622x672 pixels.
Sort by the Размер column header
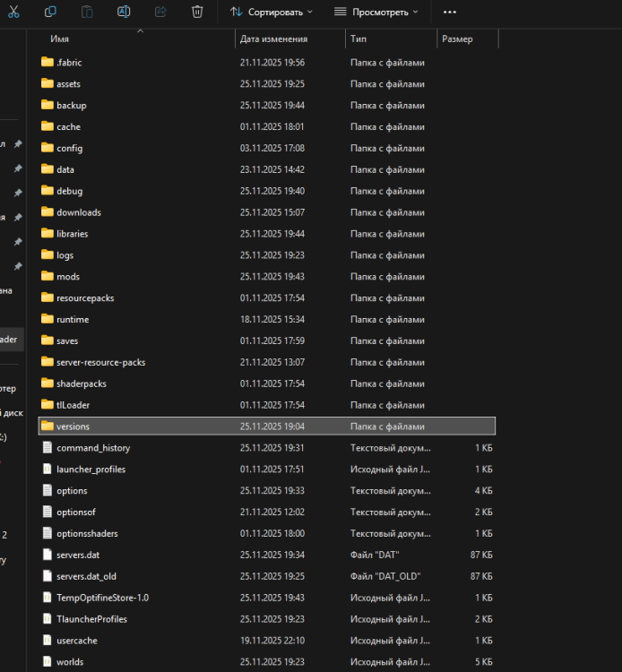click(457, 39)
